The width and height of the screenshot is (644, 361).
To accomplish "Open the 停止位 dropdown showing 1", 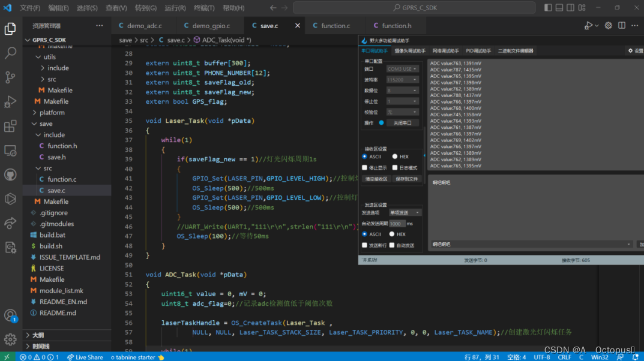I will click(x=402, y=101).
